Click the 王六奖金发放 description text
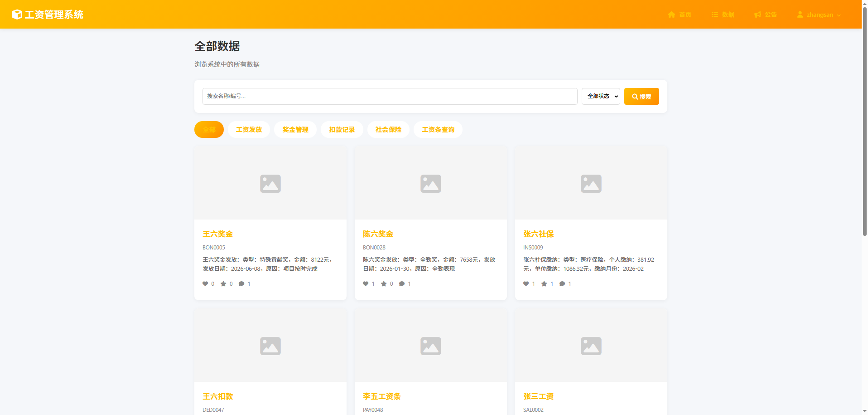Image resolution: width=868 pixels, height=415 pixels. 268,264
